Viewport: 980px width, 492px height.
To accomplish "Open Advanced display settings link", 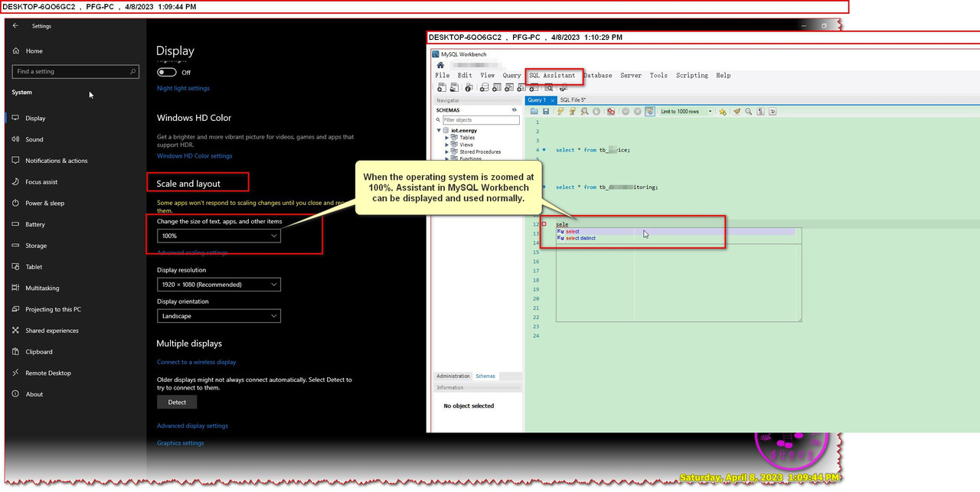I will tap(192, 425).
